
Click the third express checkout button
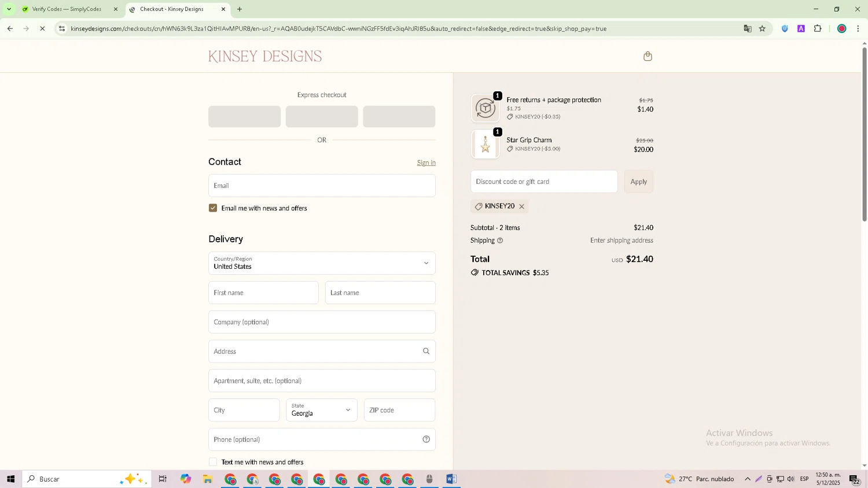click(x=399, y=117)
